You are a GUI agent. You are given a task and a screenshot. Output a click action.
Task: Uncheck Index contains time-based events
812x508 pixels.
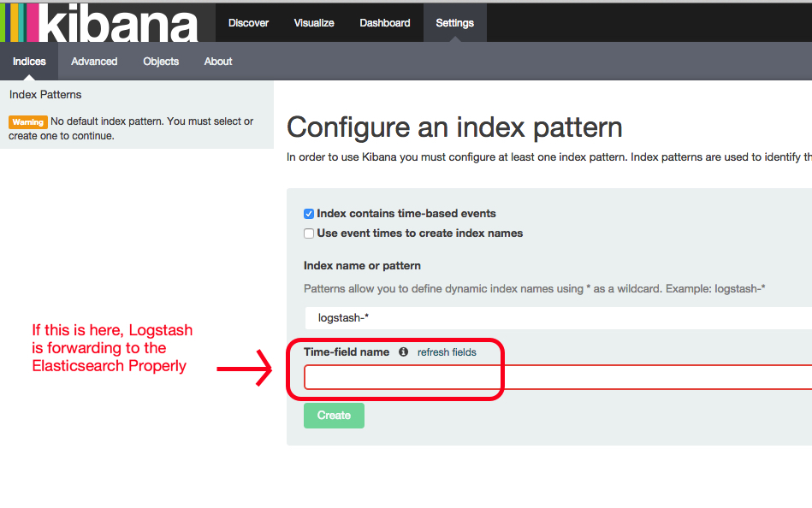pyautogui.click(x=309, y=214)
